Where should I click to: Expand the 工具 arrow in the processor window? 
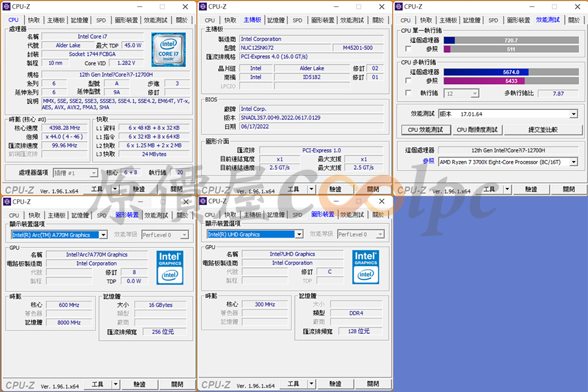[x=115, y=189]
